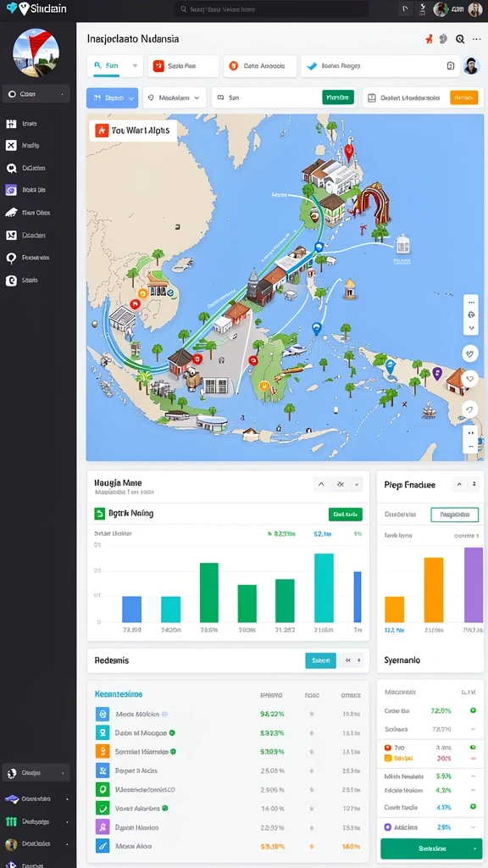Screen dimensions: 488x868
Task: Open the arrow on the large green button
Action: (x=474, y=848)
